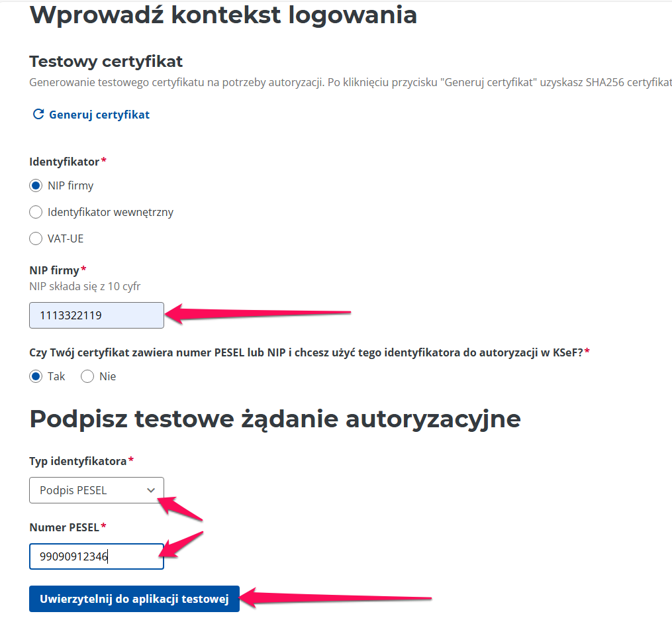Pick the "VAT-UE" identifier radio button
Image resolution: width=672 pixels, height=626 pixels.
(x=36, y=238)
